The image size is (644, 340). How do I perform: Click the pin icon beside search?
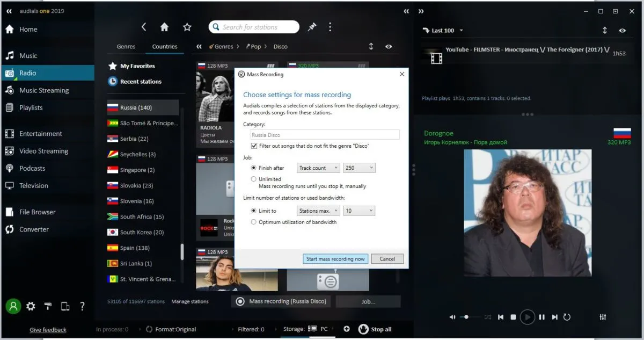(312, 27)
